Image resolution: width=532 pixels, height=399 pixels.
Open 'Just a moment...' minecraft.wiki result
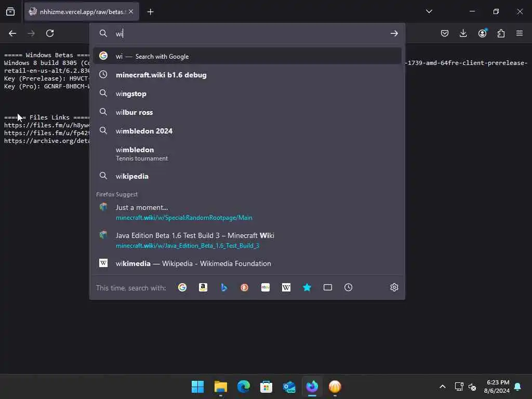[x=247, y=212]
